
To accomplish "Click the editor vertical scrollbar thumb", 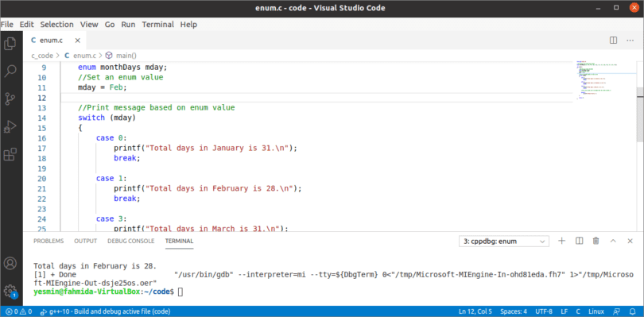I will click(640, 114).
